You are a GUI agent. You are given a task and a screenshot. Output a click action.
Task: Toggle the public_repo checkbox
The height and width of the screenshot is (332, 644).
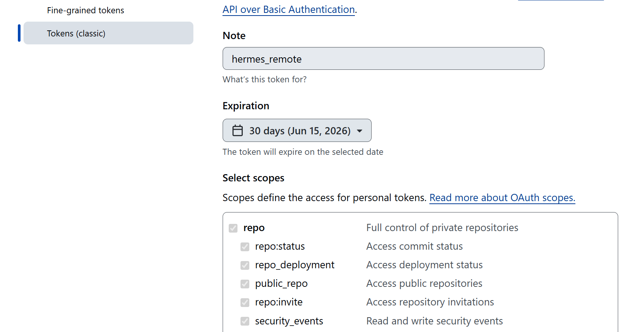tap(245, 284)
